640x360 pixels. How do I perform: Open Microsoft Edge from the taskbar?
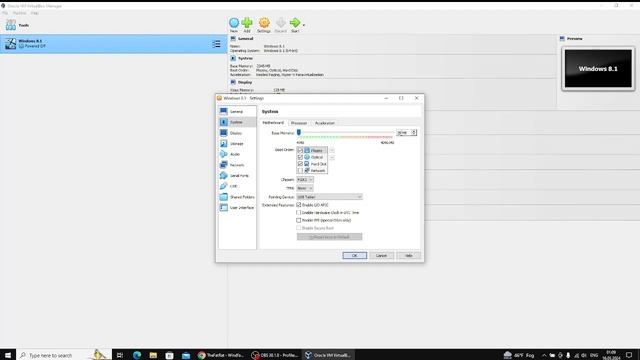point(137,355)
